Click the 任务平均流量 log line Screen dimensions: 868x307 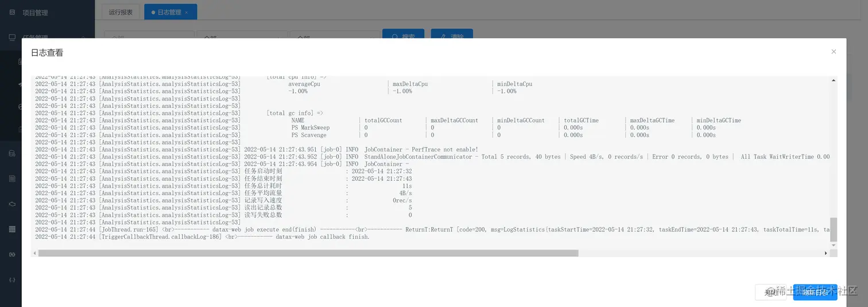coord(223,193)
